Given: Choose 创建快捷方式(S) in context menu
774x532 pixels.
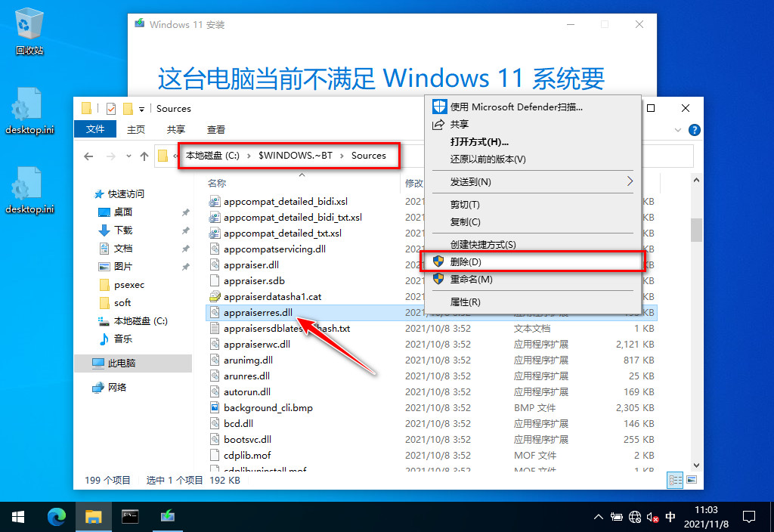Looking at the screenshot, I should tap(533, 245).
